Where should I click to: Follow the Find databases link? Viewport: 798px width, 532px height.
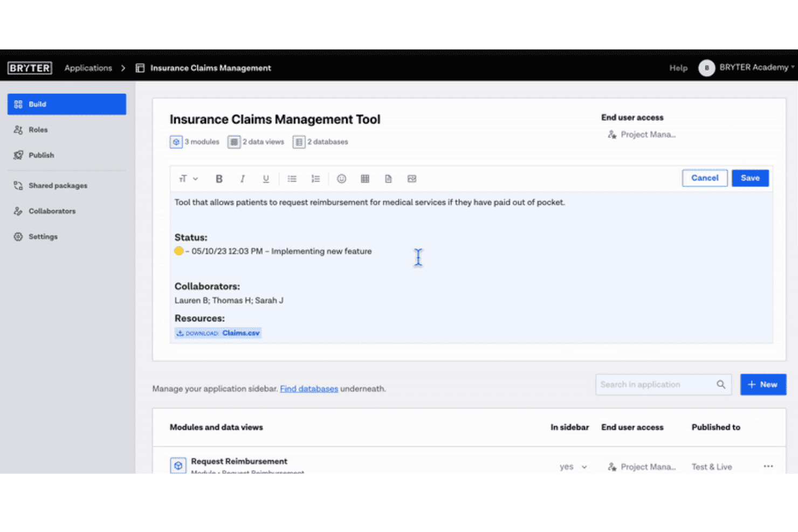click(309, 389)
